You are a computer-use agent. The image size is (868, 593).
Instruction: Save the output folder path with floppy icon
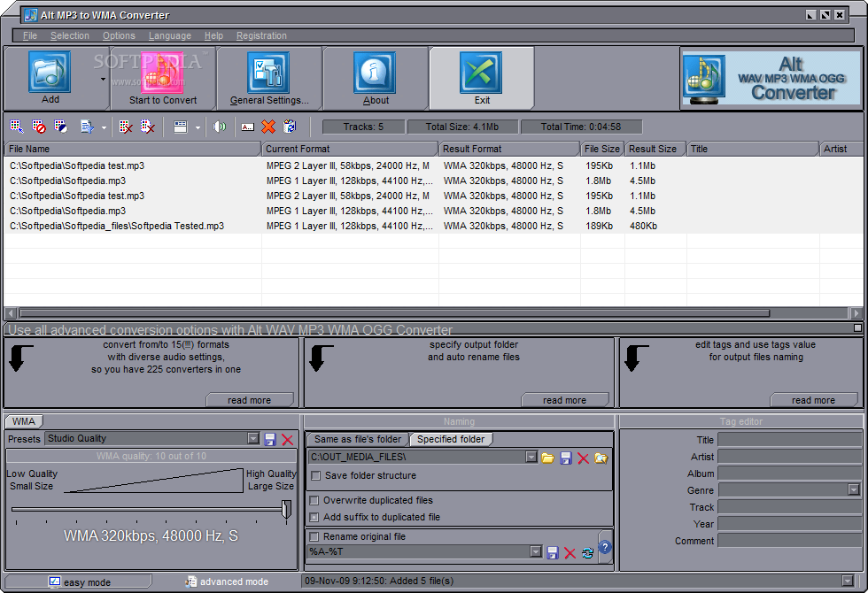(565, 458)
